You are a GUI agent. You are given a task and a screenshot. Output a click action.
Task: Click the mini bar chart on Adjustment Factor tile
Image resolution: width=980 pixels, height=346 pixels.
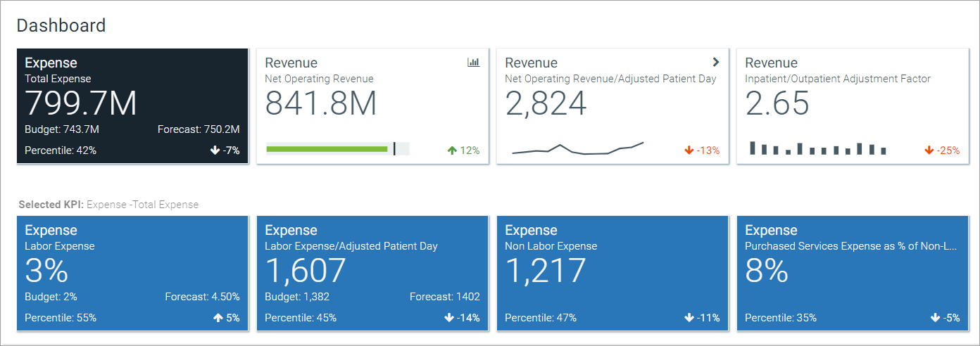click(x=817, y=148)
